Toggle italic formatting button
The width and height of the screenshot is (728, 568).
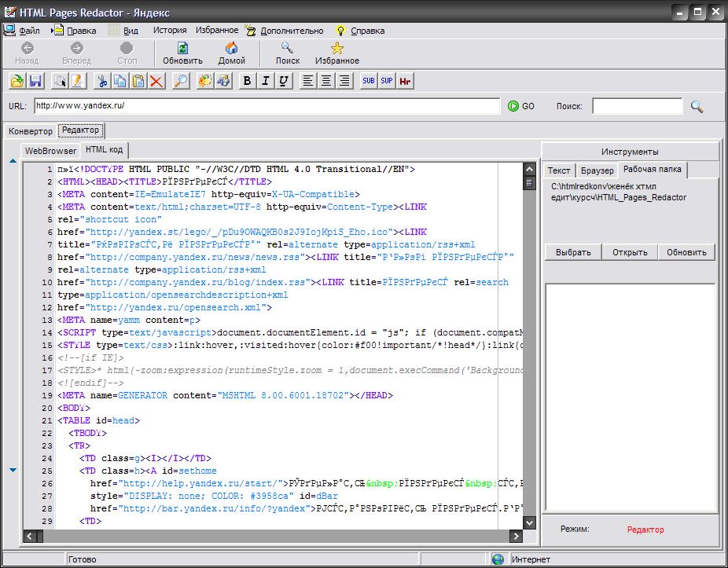(266, 81)
